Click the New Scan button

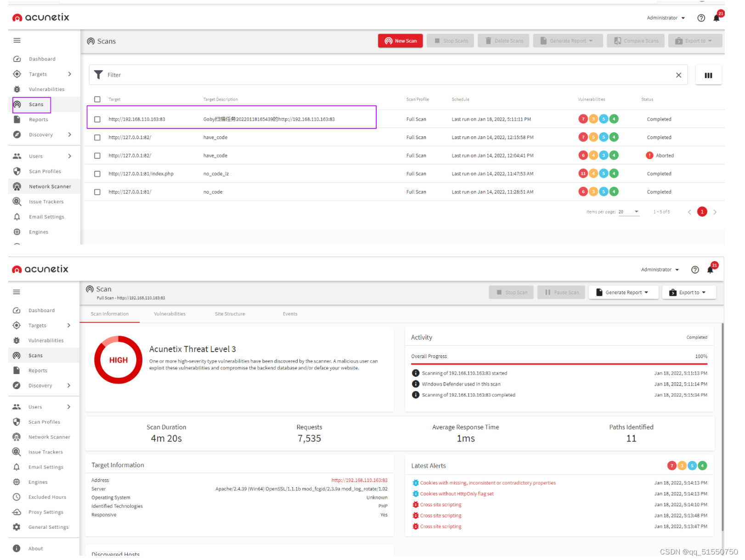tap(400, 41)
